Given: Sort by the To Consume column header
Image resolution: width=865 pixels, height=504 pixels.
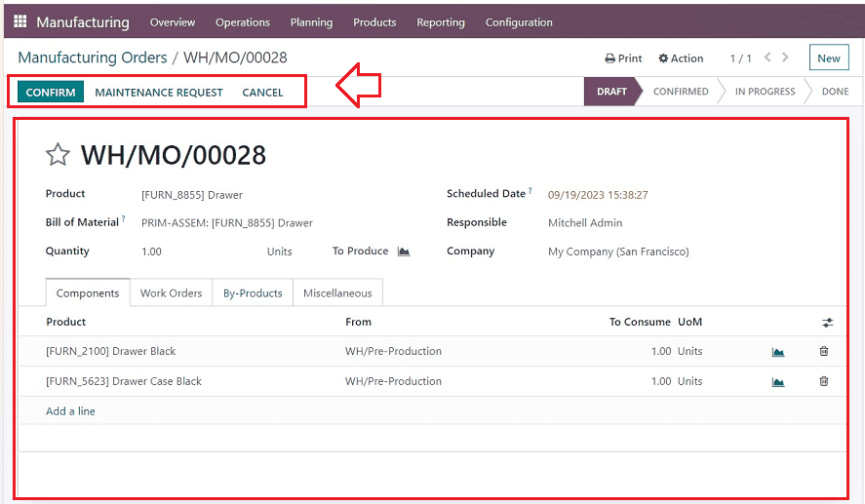Looking at the screenshot, I should coord(640,322).
